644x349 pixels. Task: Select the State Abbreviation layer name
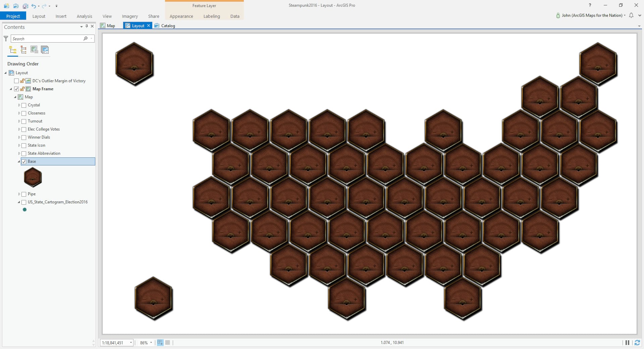(x=44, y=153)
